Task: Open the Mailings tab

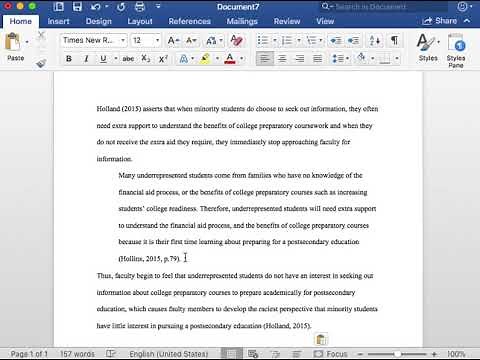Action: [242, 21]
